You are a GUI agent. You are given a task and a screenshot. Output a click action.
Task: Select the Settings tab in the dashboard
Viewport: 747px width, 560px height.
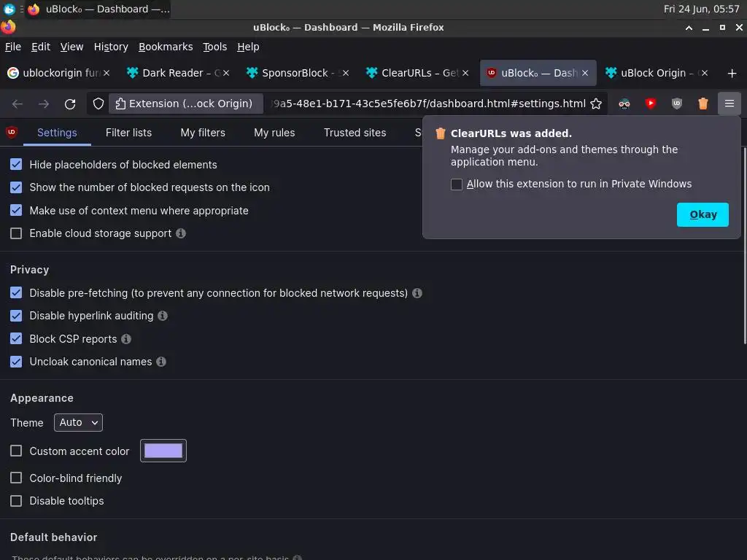click(57, 133)
